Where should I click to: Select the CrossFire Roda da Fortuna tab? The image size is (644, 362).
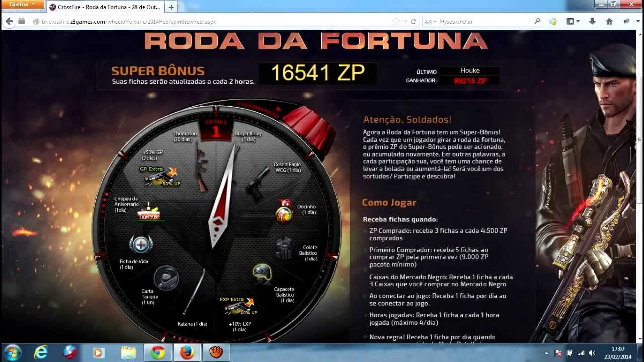click(105, 7)
